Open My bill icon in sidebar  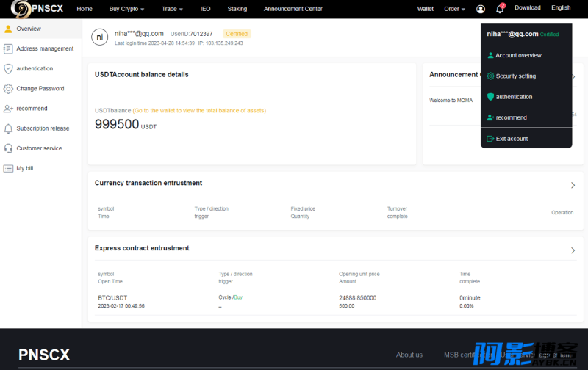click(x=8, y=169)
